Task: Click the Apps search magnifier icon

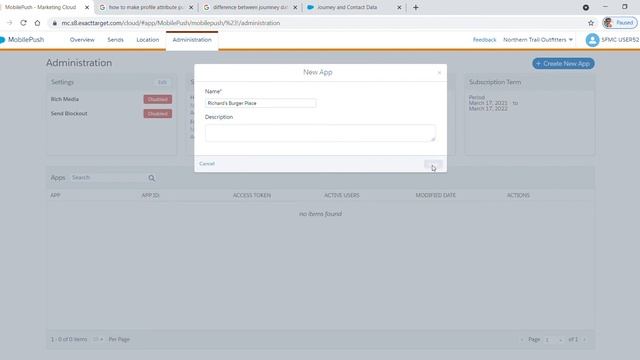Action: tap(152, 178)
